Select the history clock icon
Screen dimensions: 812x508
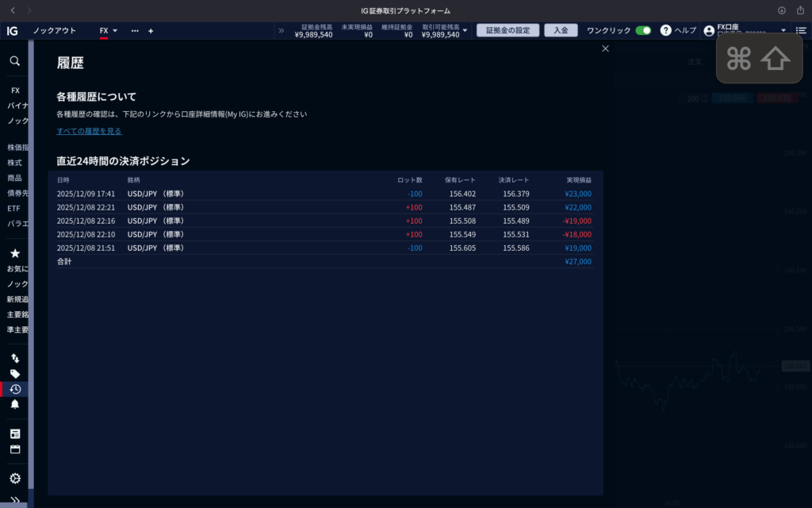(x=14, y=389)
